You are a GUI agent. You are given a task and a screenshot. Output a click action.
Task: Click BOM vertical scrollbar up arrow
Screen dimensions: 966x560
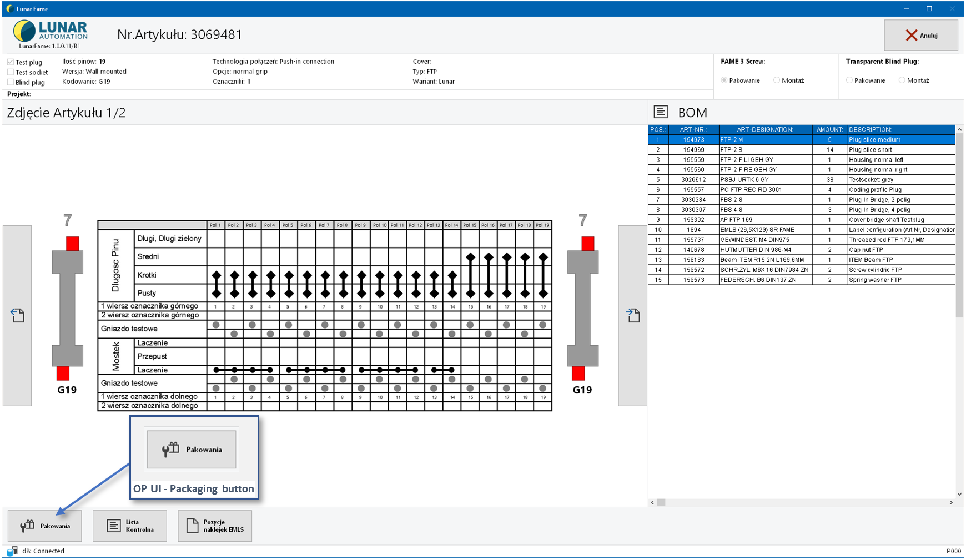959,129
